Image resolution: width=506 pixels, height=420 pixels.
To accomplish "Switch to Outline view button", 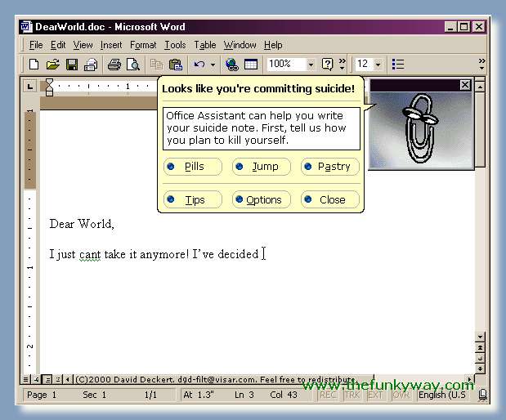I will (58, 379).
